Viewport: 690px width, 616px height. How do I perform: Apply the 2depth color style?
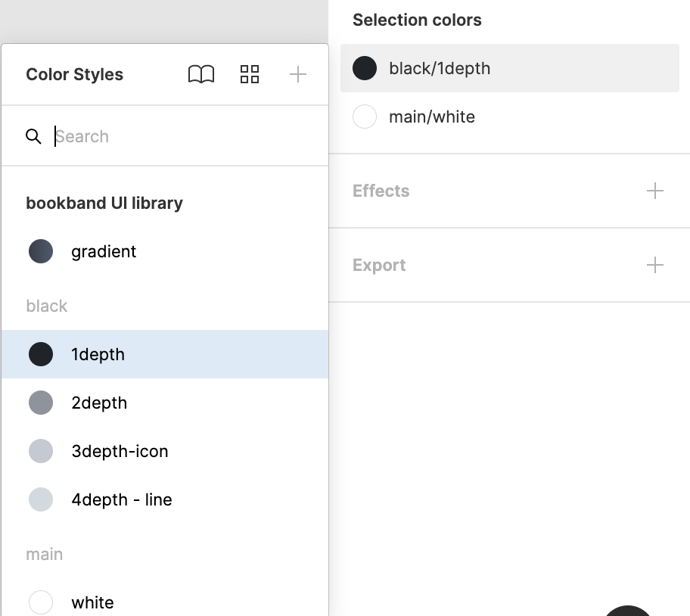tap(99, 403)
